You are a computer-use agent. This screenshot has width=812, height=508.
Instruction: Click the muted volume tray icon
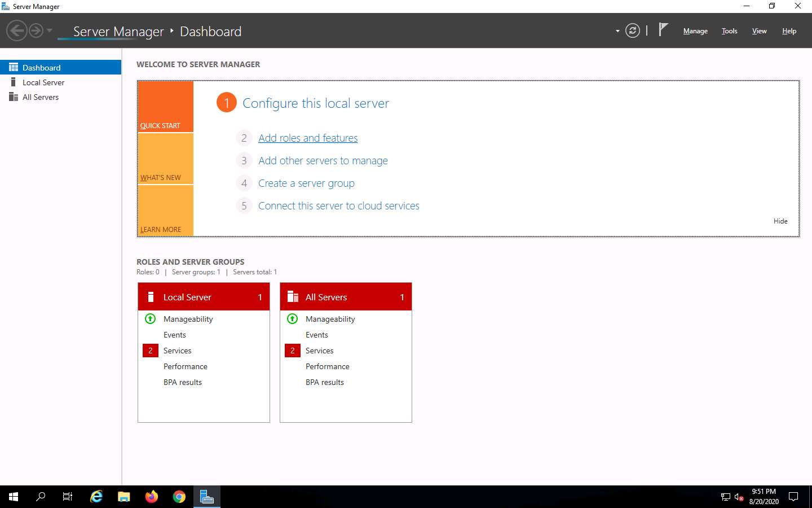739,497
